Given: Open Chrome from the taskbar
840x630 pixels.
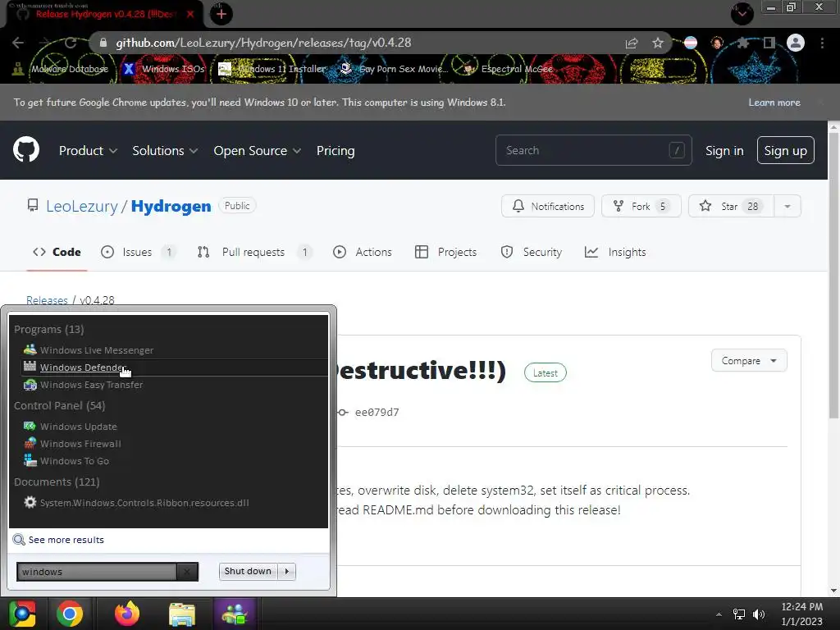Looking at the screenshot, I should 70,614.
